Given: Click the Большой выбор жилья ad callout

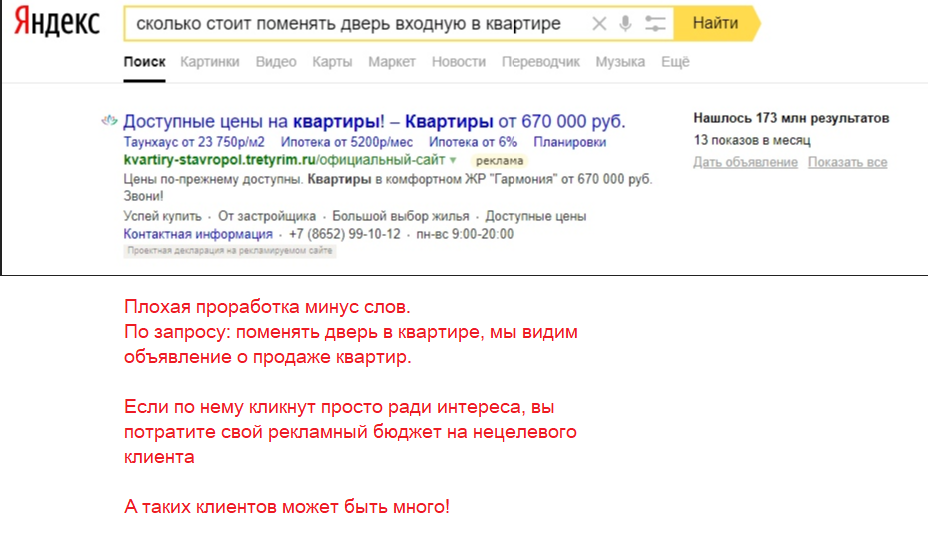Looking at the screenshot, I should click(401, 216).
